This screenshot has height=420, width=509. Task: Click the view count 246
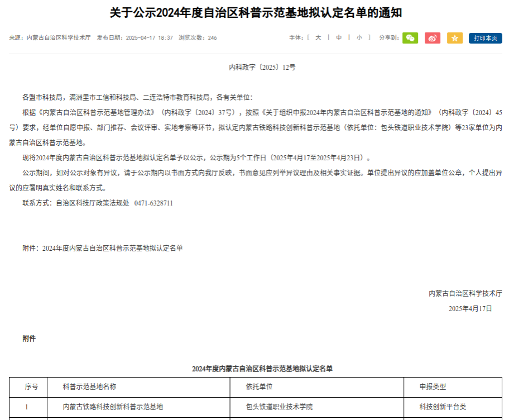[x=212, y=37]
